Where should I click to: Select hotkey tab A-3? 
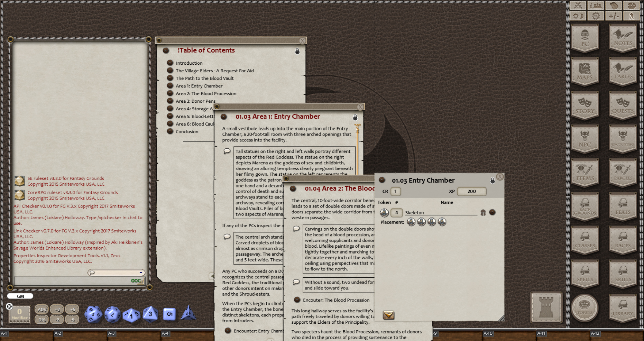click(111, 333)
